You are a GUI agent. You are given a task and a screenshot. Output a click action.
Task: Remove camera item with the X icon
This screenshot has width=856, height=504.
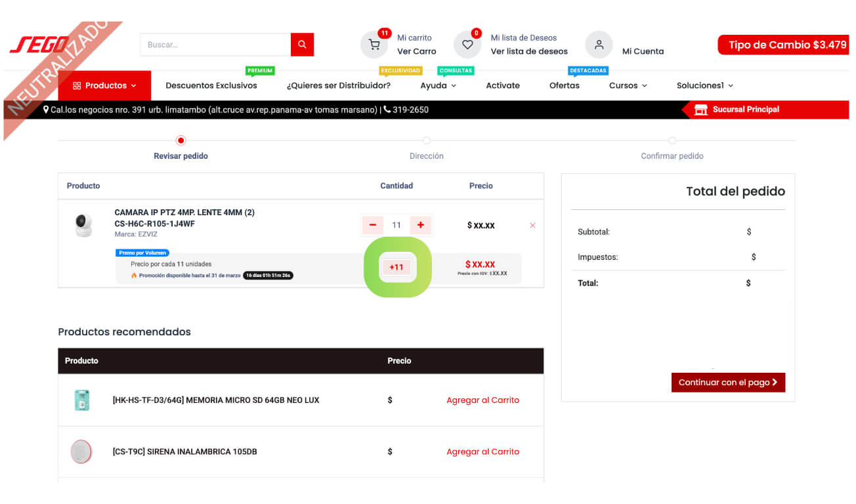point(532,225)
